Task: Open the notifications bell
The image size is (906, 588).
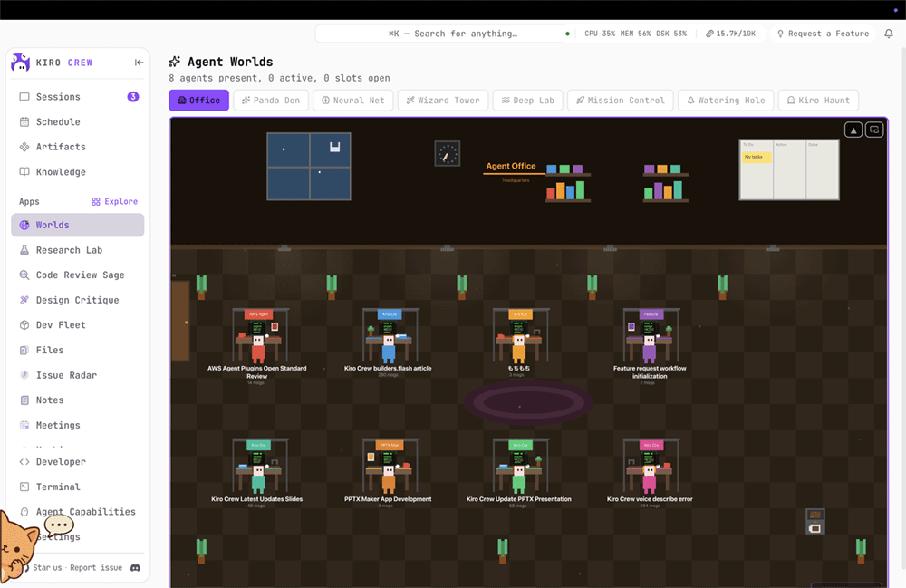Action: coord(889,34)
